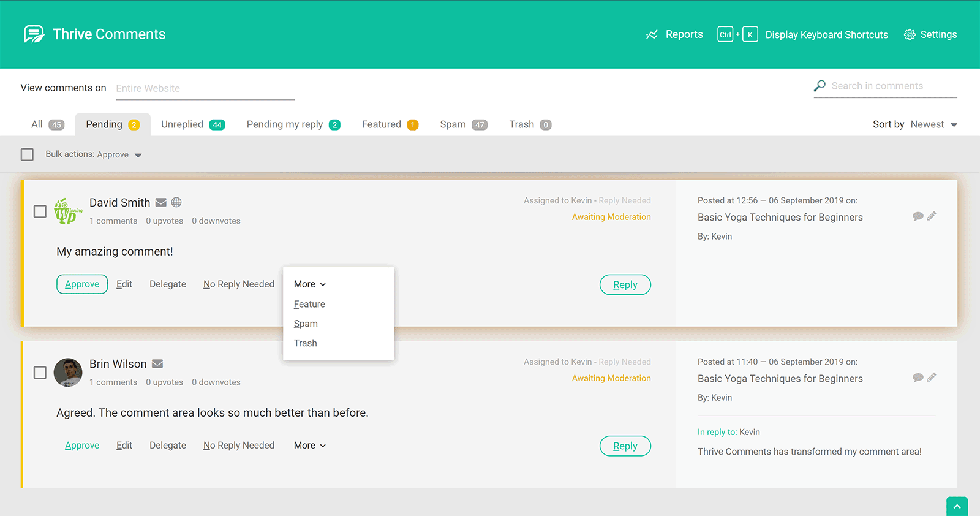Open Pending my reply tab
Screen dimensions: 980x516
tap(293, 124)
